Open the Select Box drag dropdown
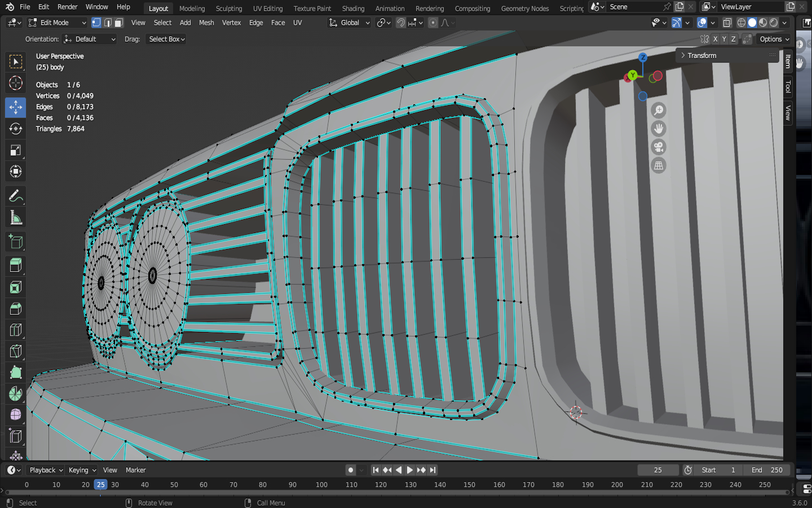 (166, 39)
